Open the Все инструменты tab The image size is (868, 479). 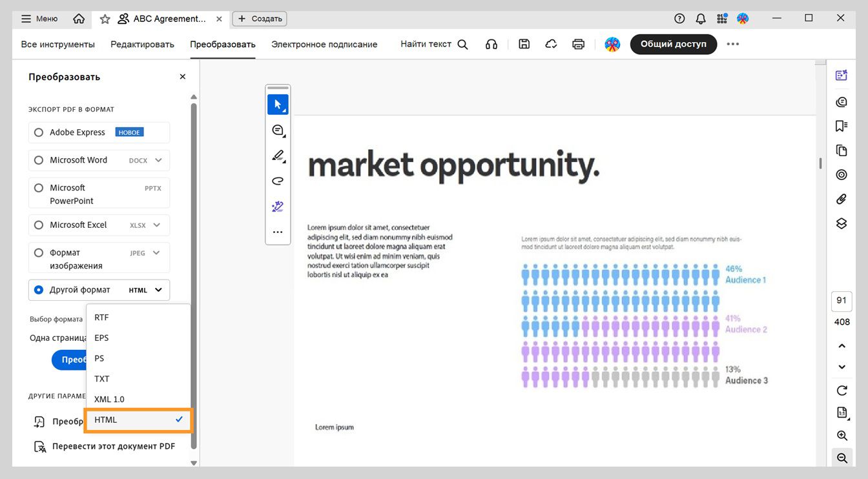click(x=58, y=45)
